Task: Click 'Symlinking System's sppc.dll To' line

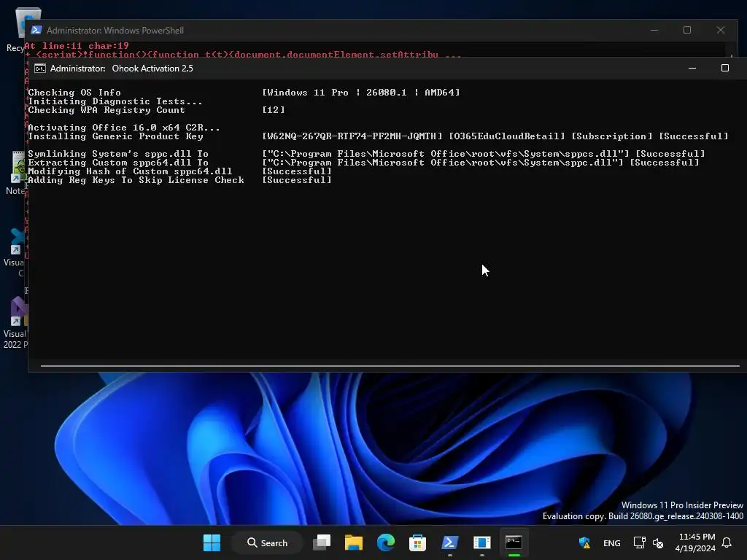Action: tap(118, 154)
